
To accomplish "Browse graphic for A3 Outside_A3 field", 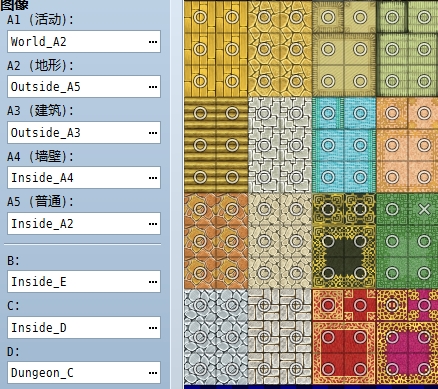I will pos(153,133).
